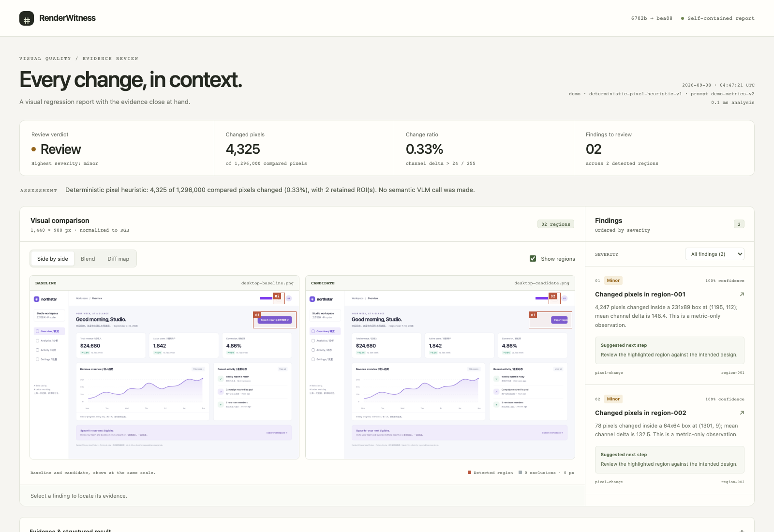This screenshot has height=532, width=774.
Task: Click the Findings to review value '02'
Action: point(594,149)
